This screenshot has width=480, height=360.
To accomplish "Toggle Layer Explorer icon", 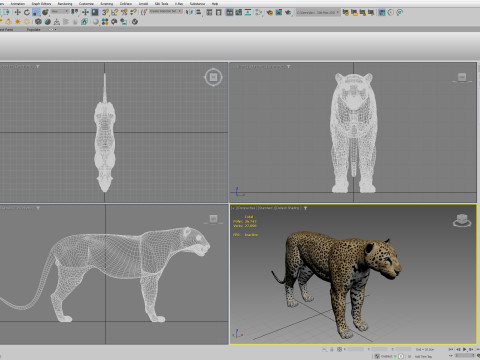I will pos(219,12).
